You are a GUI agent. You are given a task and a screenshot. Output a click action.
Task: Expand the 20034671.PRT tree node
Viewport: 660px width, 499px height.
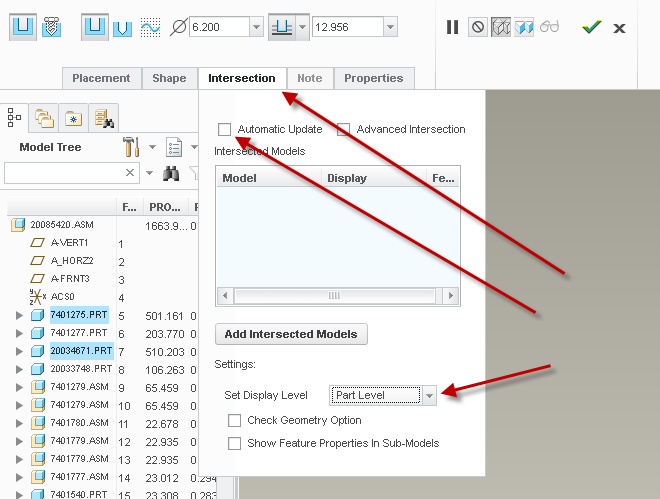click(19, 351)
